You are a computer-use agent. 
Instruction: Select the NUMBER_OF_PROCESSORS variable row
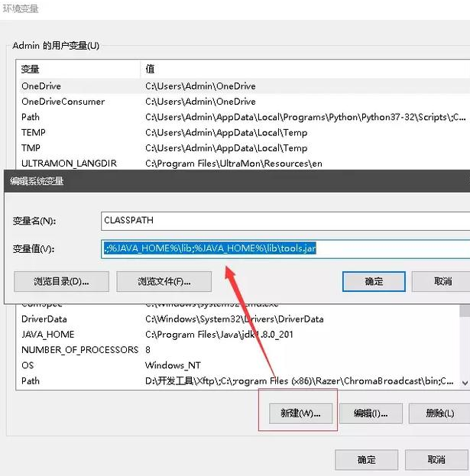tap(79, 349)
